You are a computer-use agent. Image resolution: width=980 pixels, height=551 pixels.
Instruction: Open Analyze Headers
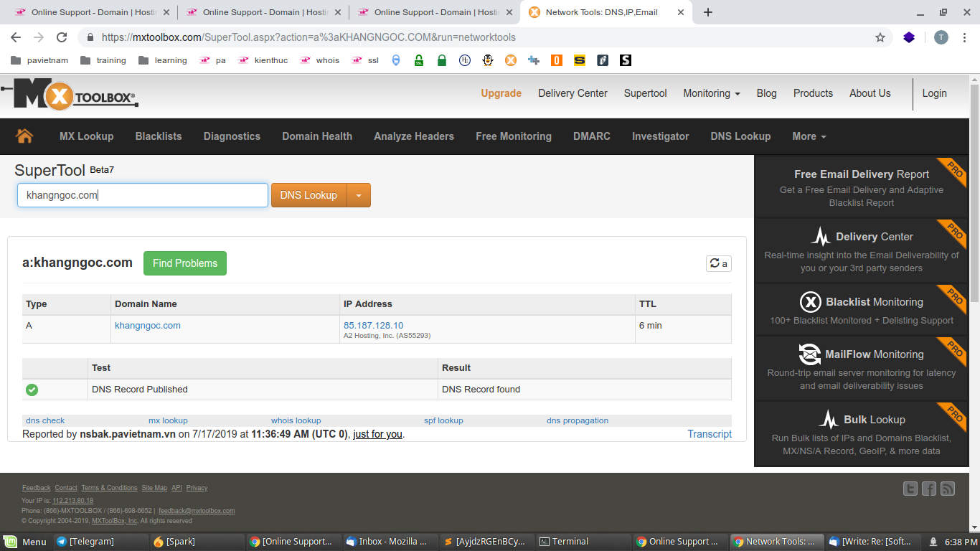pos(414,136)
